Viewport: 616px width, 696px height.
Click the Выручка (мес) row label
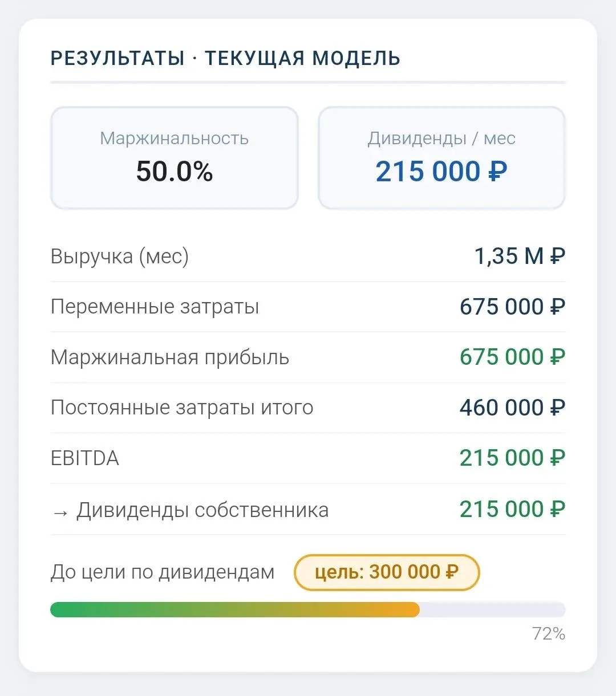pos(120,257)
